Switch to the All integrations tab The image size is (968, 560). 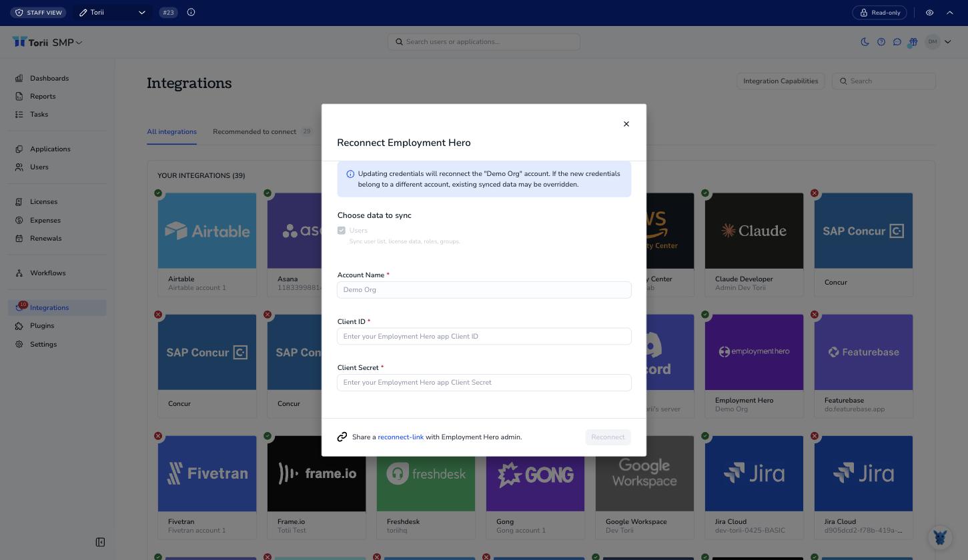[x=171, y=132]
